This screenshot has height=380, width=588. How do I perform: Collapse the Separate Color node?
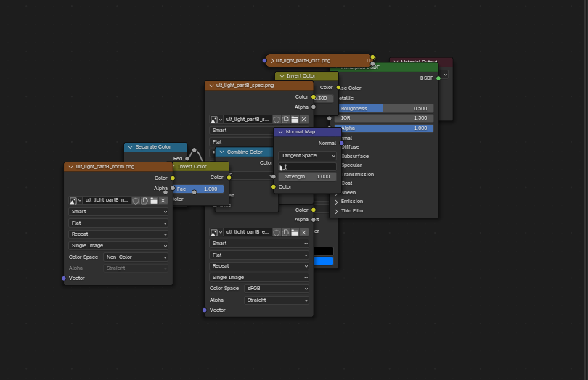[130, 147]
